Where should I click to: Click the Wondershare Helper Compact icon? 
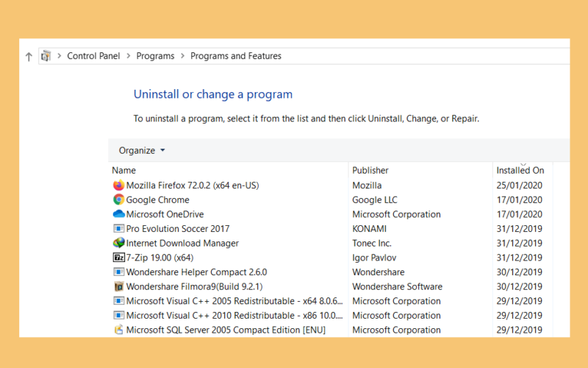(118, 272)
